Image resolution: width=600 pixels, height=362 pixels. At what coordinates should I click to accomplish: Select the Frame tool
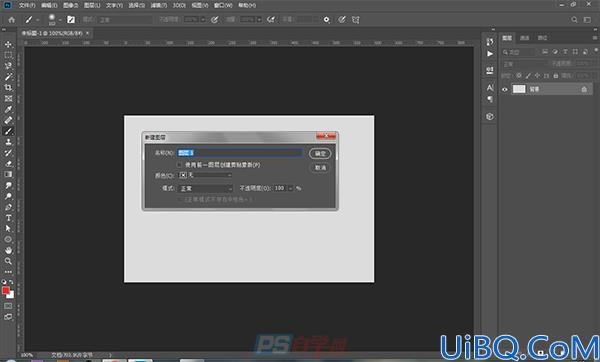point(8,98)
